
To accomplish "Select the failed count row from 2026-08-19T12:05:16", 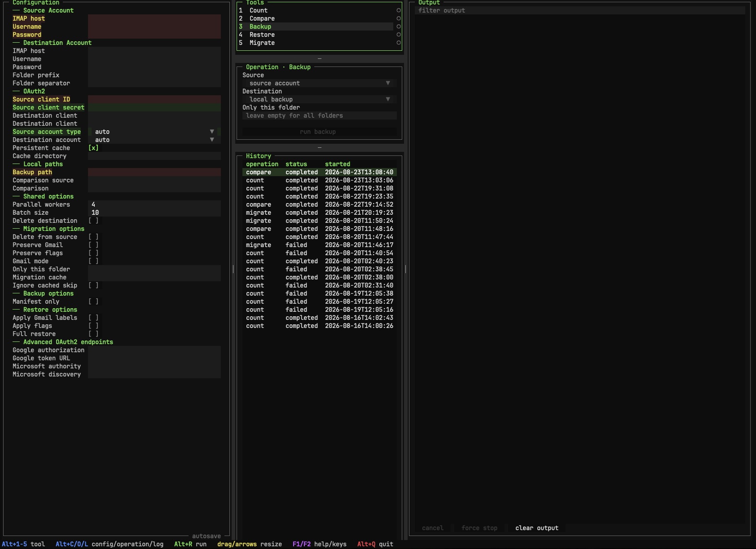I will tap(320, 310).
